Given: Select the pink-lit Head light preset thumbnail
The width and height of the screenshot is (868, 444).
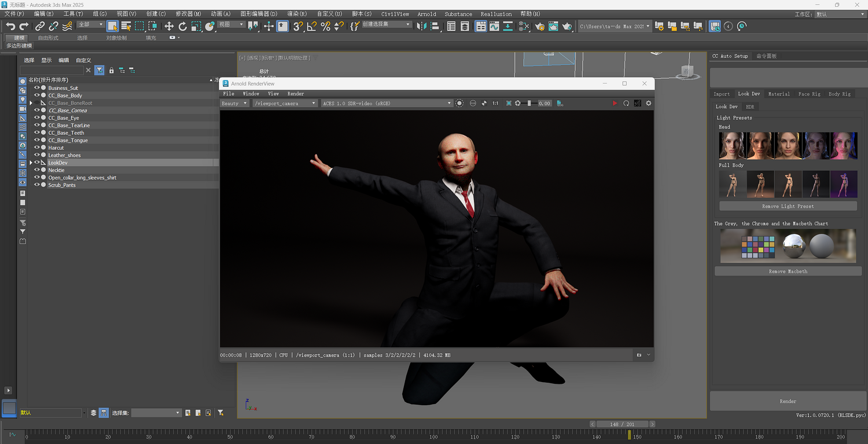Looking at the screenshot, I should pos(844,145).
